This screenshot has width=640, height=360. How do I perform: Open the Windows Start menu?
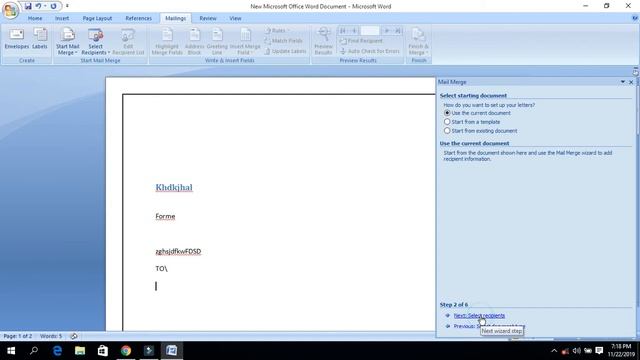11,351
